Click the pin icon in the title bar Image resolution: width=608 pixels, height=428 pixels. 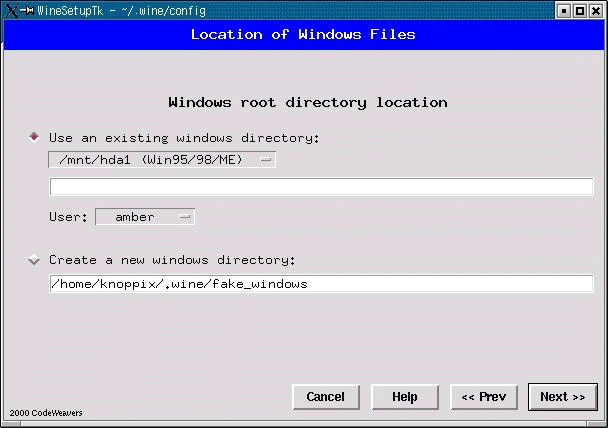27,10
